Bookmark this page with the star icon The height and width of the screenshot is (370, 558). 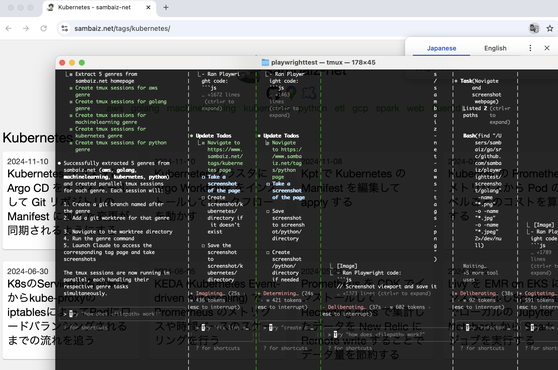point(550,28)
